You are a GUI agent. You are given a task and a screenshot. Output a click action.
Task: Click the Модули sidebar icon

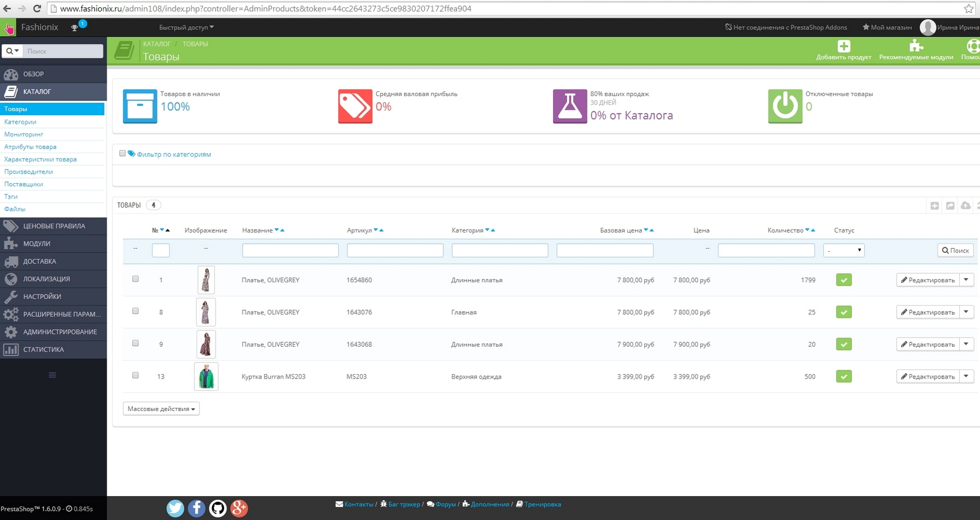(11, 244)
